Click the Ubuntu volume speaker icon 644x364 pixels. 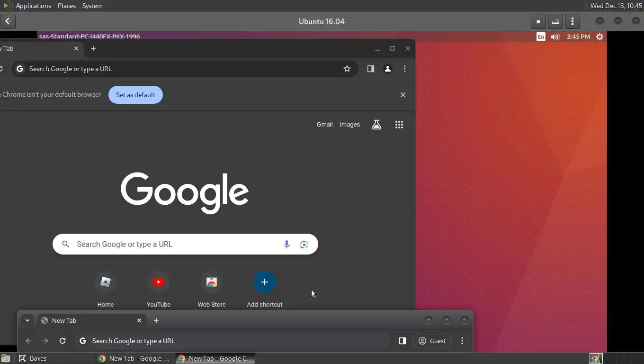click(555, 36)
